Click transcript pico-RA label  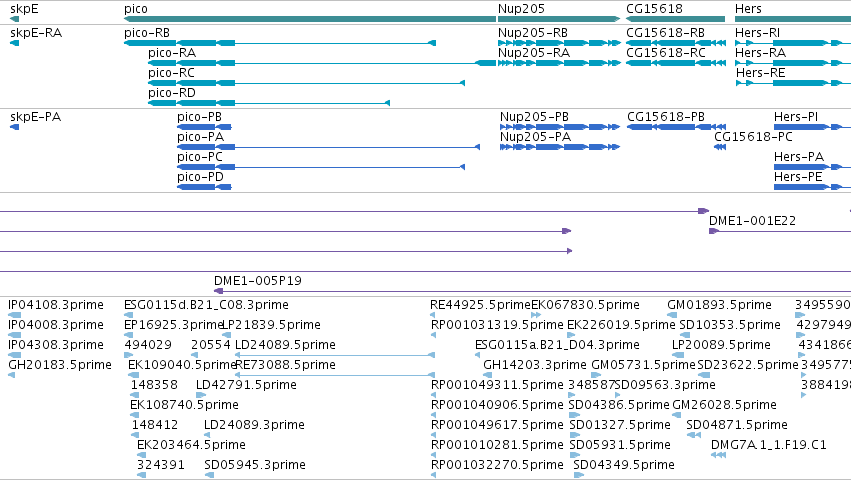[x=172, y=53]
